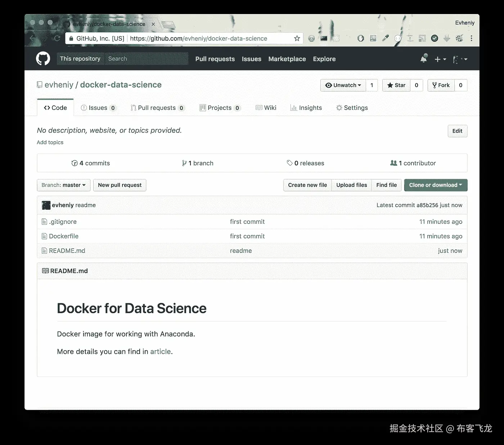
Task: Click the watchers count 1
Action: pos(372,85)
